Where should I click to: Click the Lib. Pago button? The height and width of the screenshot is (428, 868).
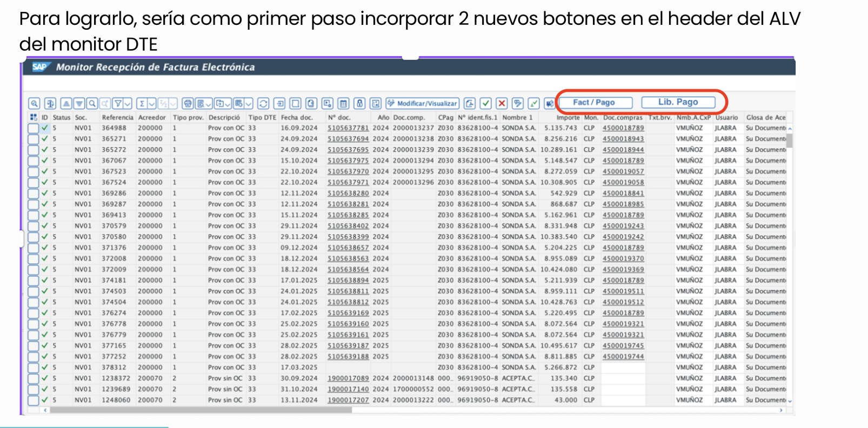click(x=678, y=102)
